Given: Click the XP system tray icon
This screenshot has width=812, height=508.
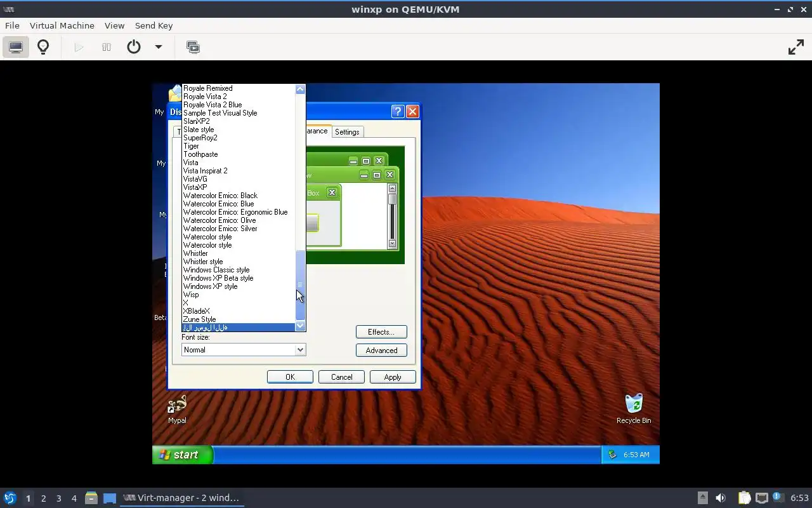Looking at the screenshot, I should pos(612,455).
